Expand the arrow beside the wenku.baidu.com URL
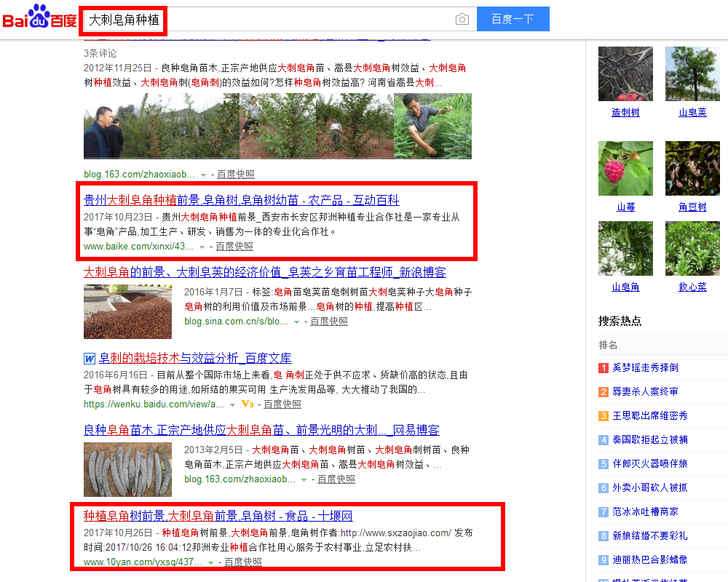 pyautogui.click(x=233, y=405)
